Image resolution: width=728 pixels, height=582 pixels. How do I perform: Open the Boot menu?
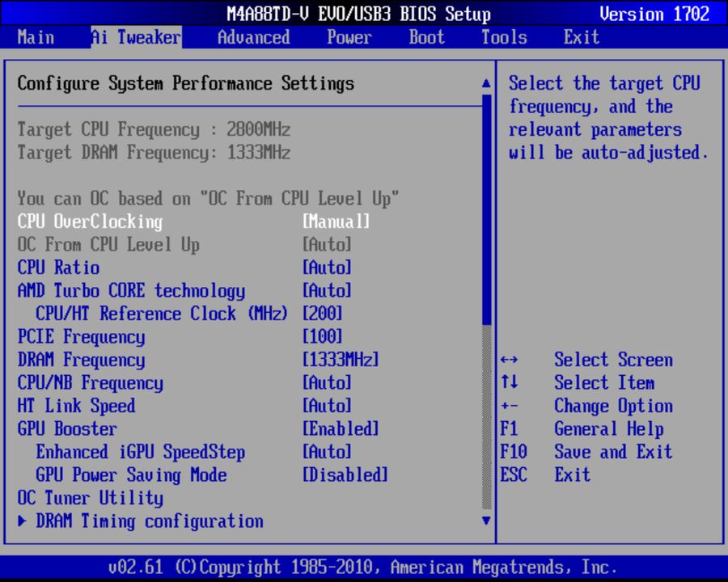pos(425,37)
